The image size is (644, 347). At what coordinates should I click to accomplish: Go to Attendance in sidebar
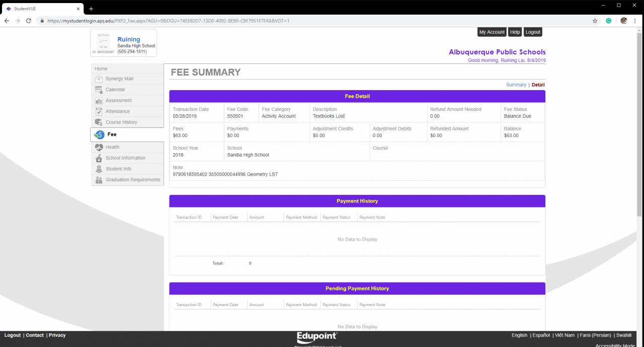(x=118, y=111)
